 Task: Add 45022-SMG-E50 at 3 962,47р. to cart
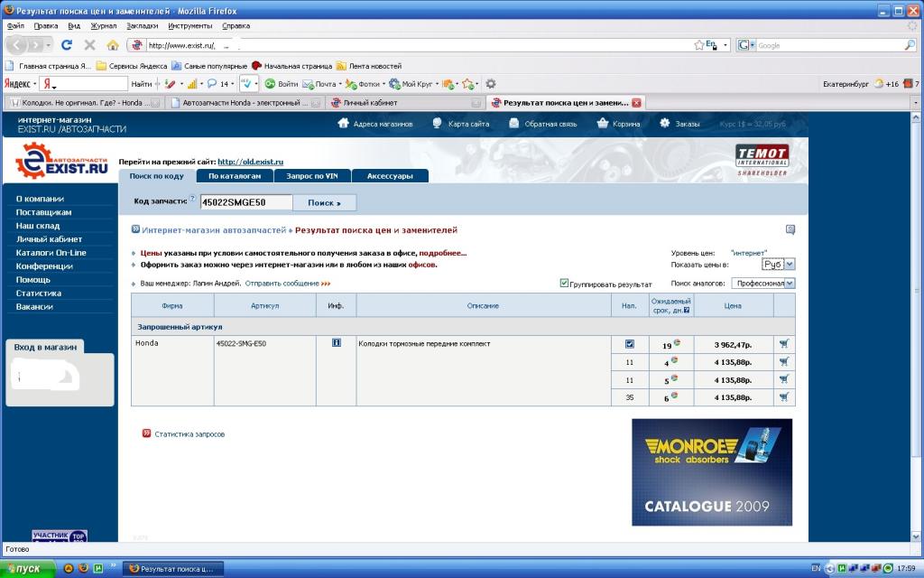[784, 343]
